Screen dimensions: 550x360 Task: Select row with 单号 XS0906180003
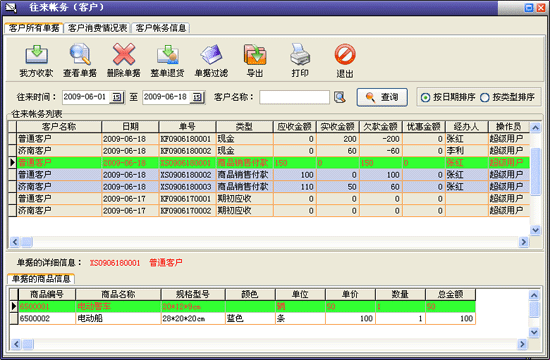coord(269,187)
